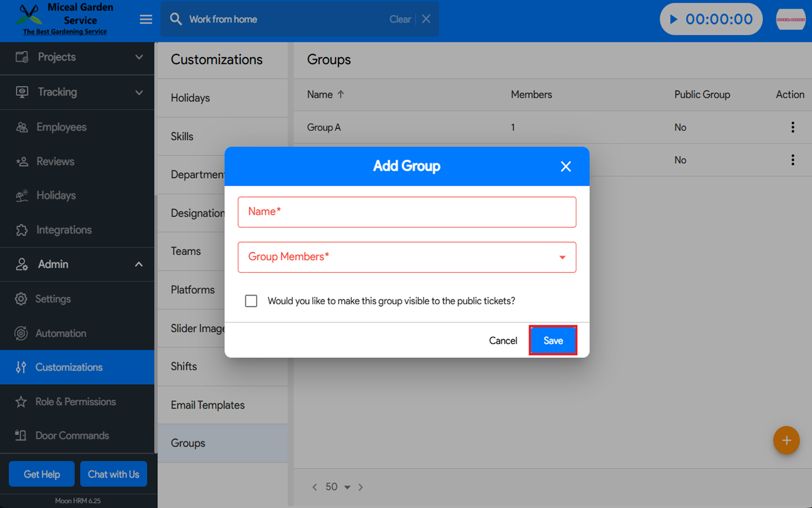Select Holidays in Customizations list
Image resolution: width=812 pixels, height=508 pixels.
point(191,98)
